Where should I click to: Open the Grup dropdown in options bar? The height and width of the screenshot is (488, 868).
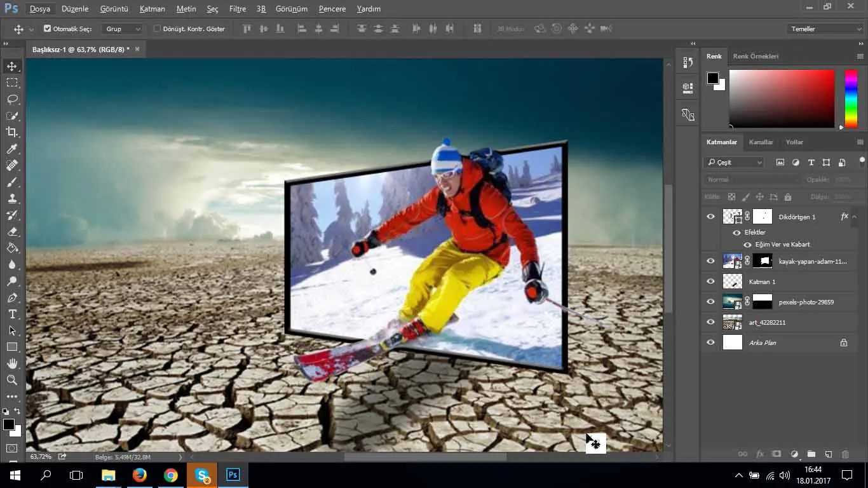pos(123,29)
